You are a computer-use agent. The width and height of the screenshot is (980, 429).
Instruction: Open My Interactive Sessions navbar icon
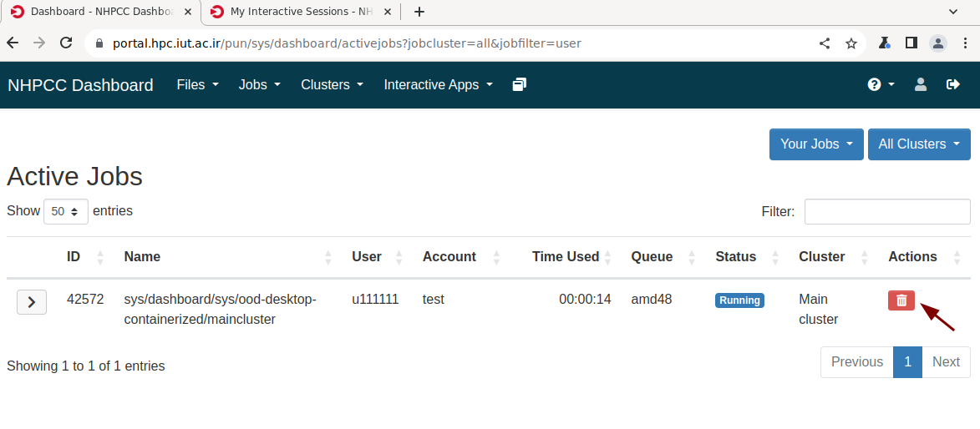(x=520, y=84)
